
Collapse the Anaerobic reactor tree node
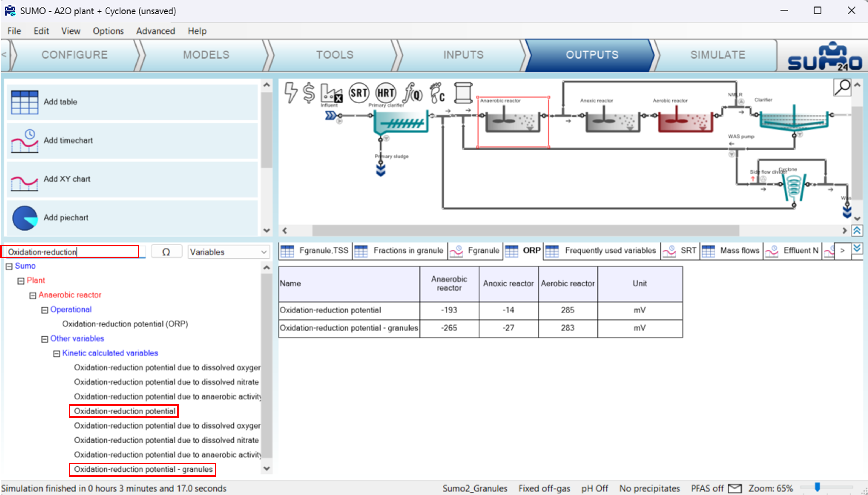[33, 296]
